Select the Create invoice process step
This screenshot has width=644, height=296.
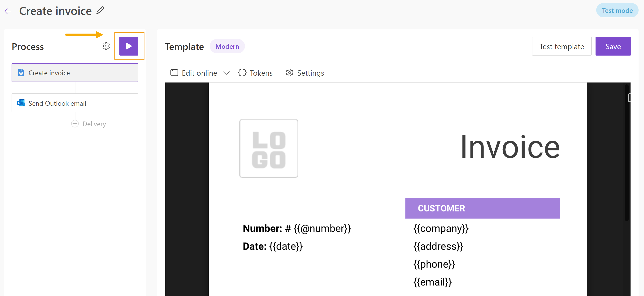tap(75, 73)
